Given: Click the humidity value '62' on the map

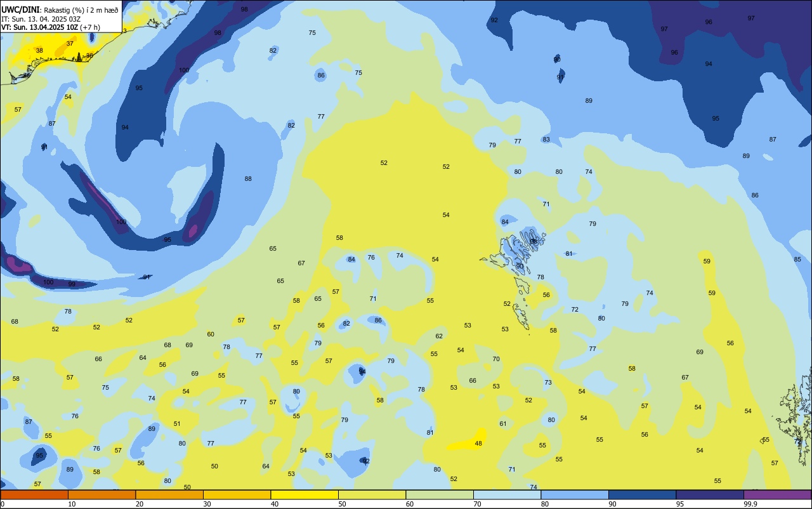Looking at the screenshot, I should [439, 336].
